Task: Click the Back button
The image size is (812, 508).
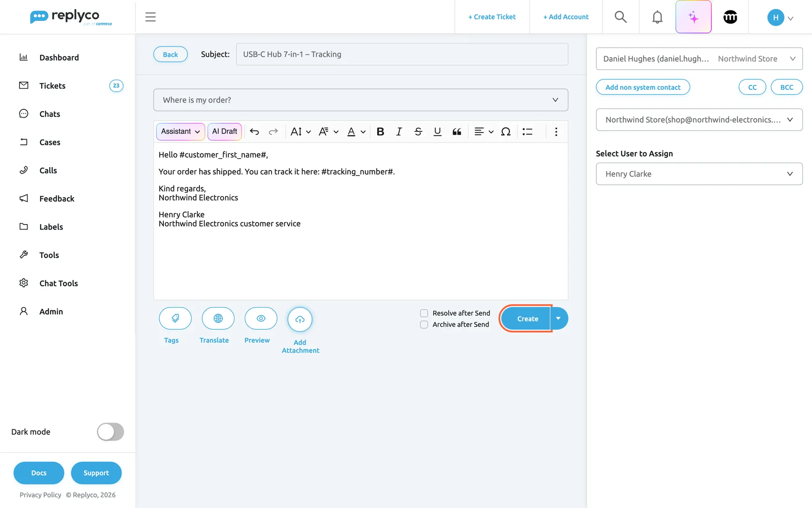Action: 171,54
